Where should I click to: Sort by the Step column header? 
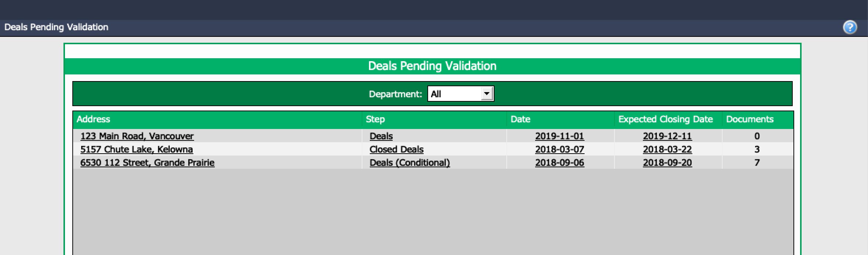(375, 119)
